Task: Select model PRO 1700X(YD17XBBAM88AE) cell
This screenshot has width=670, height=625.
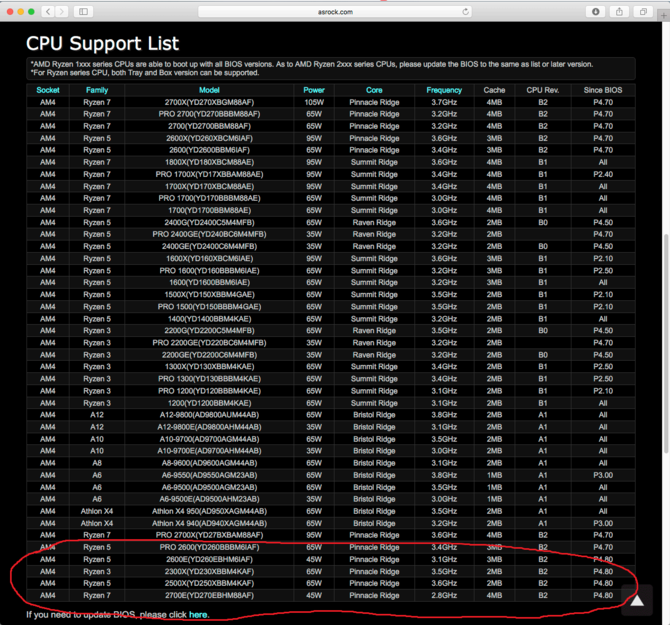Action: tap(209, 174)
